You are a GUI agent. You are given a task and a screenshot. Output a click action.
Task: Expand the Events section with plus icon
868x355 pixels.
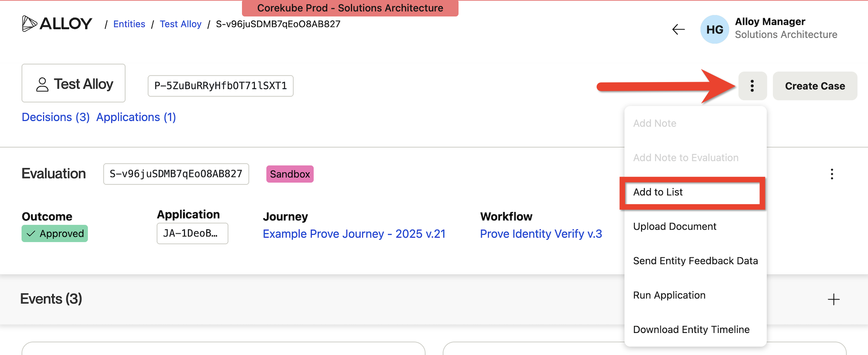point(833,300)
